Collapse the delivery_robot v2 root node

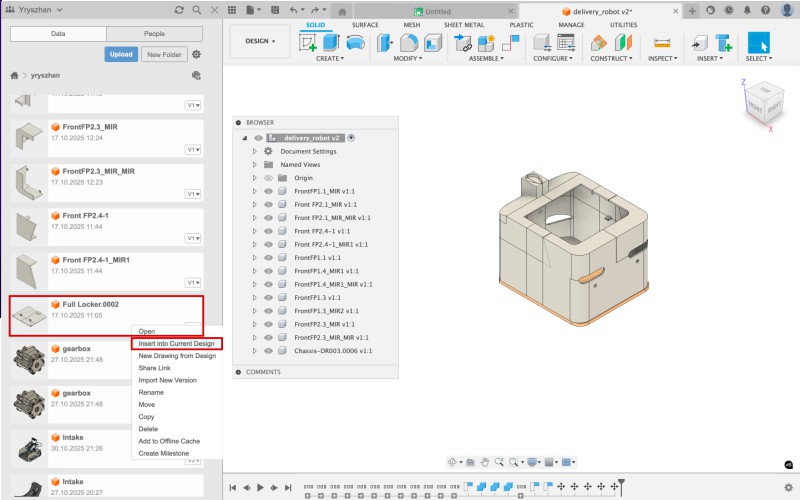[x=245, y=138]
